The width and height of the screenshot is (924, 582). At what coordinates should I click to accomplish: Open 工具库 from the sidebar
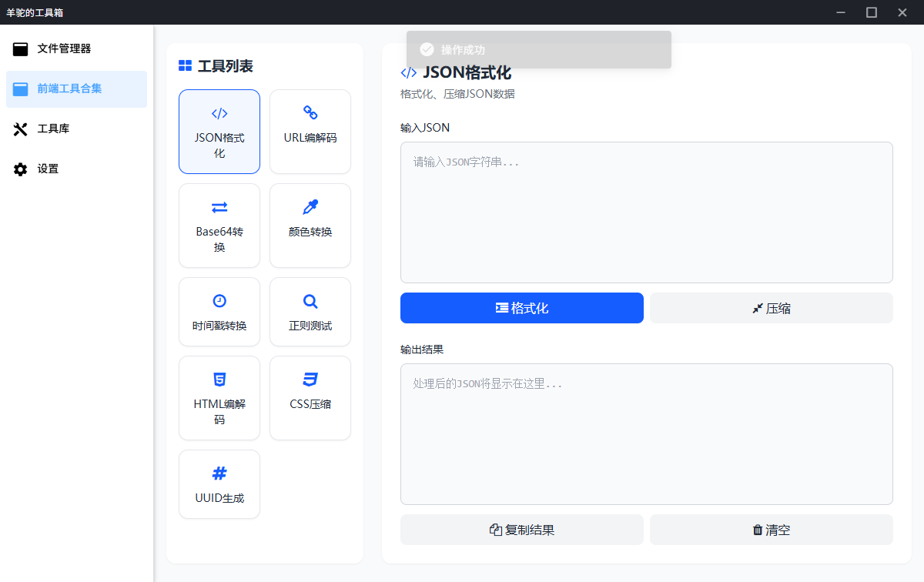coord(76,129)
